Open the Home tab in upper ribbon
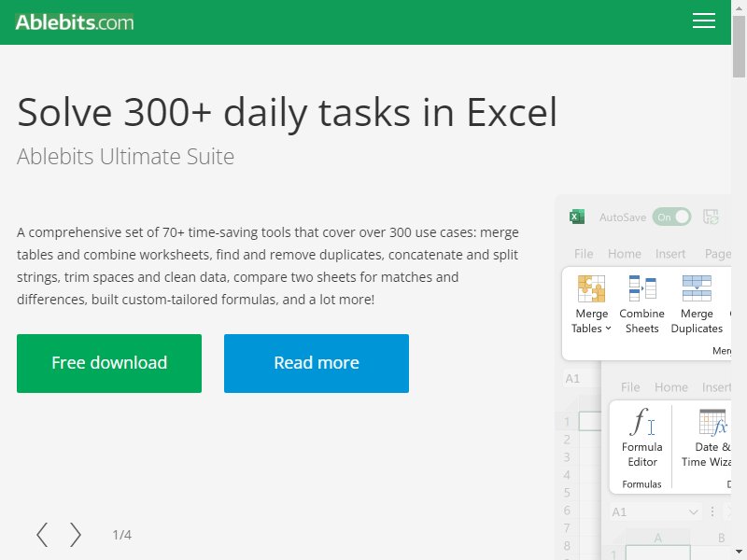This screenshot has width=747, height=560. [x=624, y=254]
